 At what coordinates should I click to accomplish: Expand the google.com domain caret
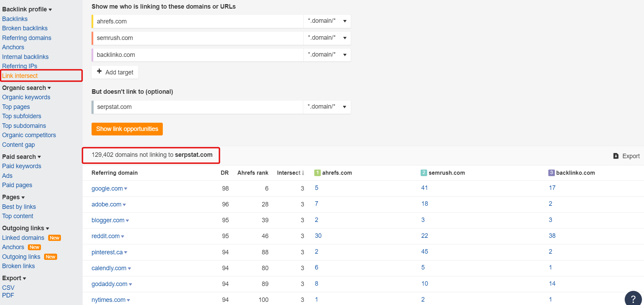click(x=126, y=189)
